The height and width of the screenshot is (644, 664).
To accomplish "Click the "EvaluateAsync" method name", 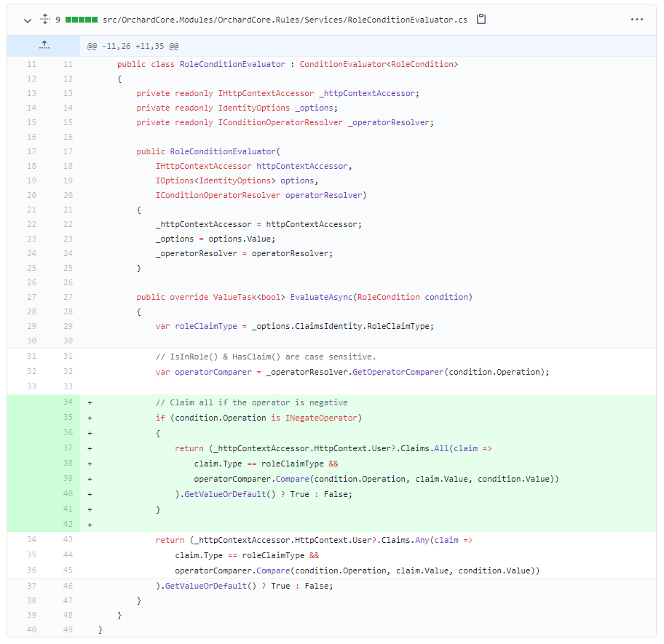I will [x=321, y=297].
